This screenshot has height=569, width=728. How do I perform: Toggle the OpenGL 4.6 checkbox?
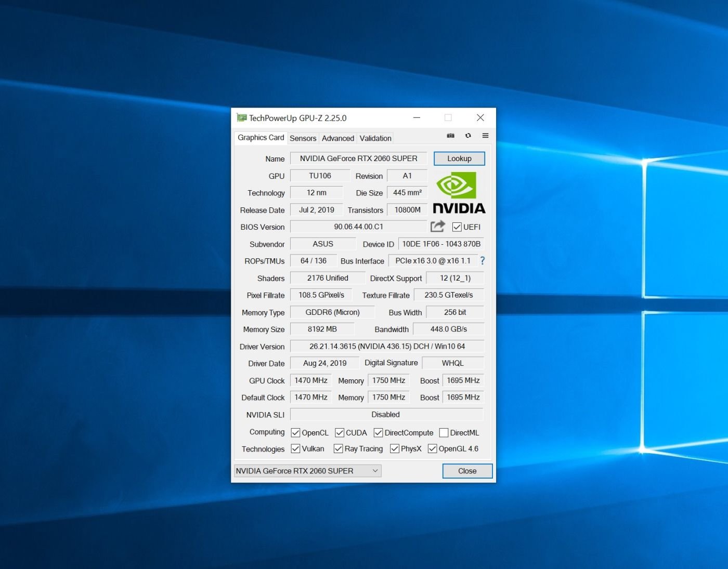point(432,448)
